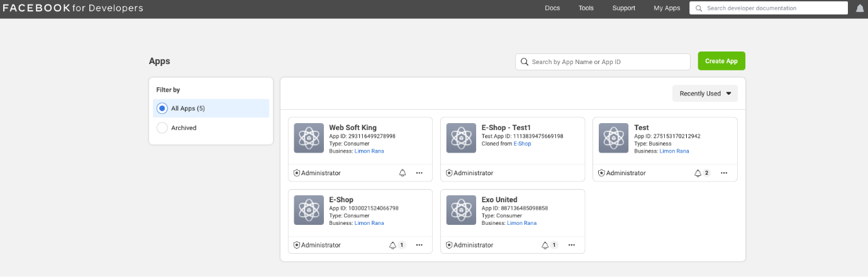Click the magnifier icon in app search box
The image size is (868, 277).
click(524, 62)
